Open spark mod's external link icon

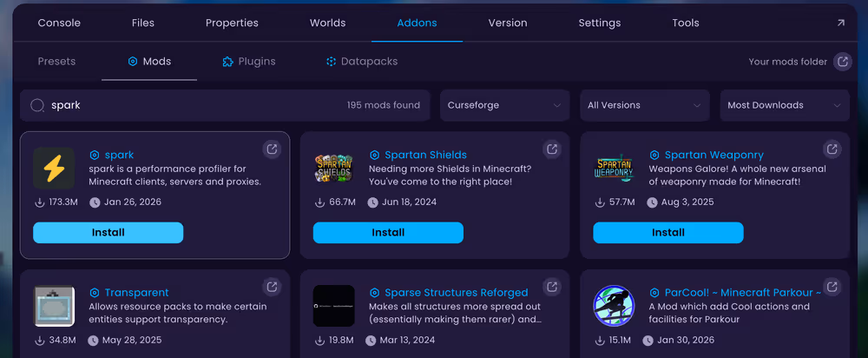pos(272,149)
